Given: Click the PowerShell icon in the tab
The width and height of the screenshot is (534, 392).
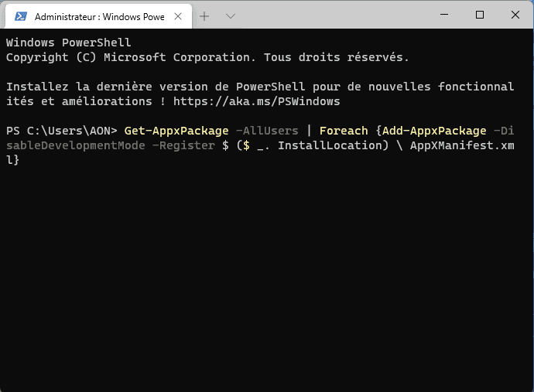Looking at the screenshot, I should tap(22, 15).
